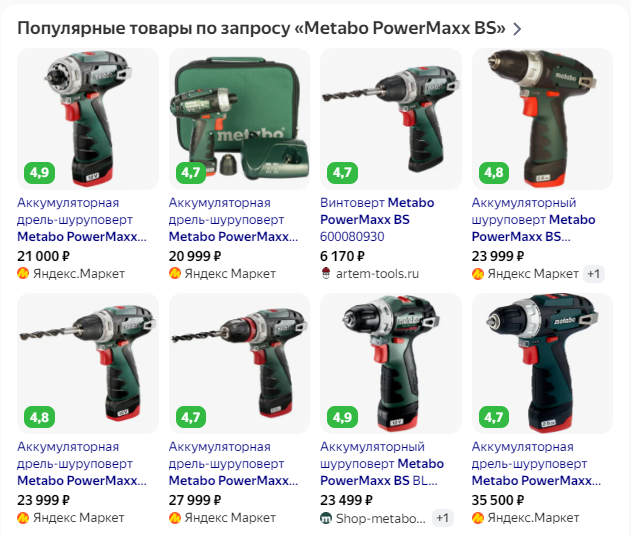Open Аккумуляторный шуруповерт Metabo PowerMaxx BS BL link

[382, 464]
